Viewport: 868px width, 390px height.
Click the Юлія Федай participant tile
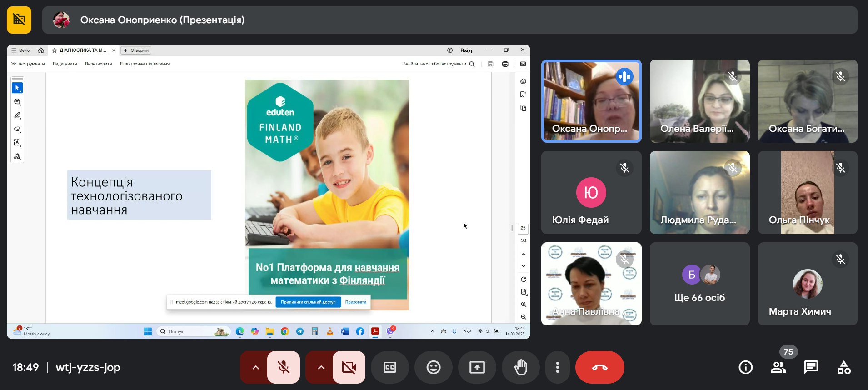tap(591, 193)
